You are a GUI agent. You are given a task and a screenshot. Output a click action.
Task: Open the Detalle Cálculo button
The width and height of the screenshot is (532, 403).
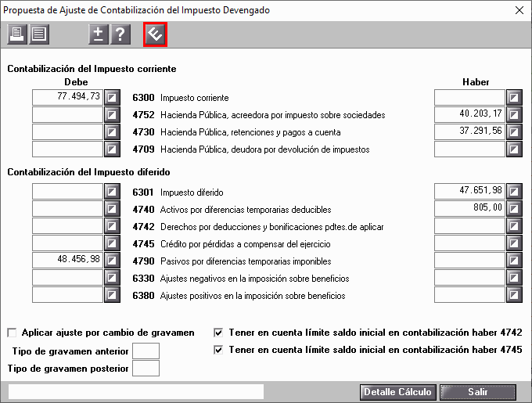398,392
